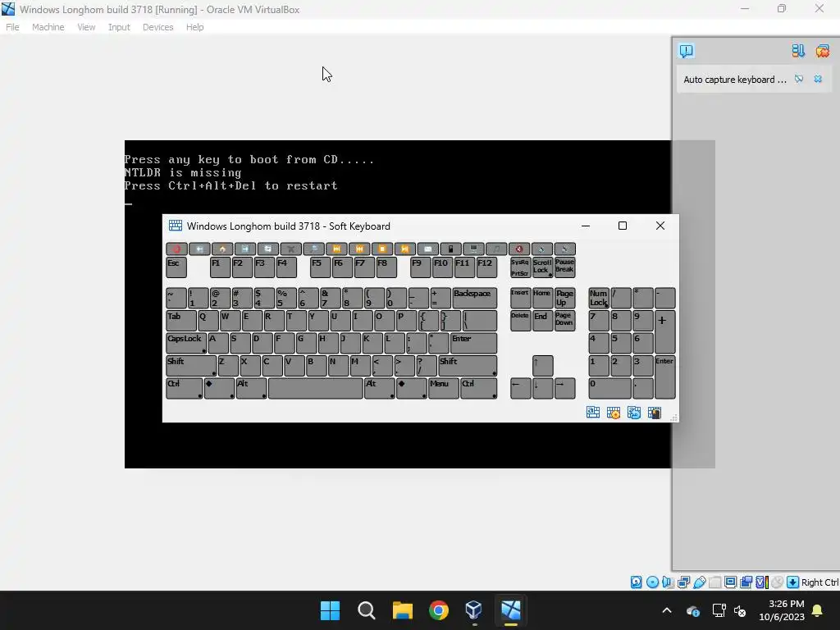Viewport: 840px width, 630px height.
Task: Click the up arrow key
Action: pyautogui.click(x=542, y=366)
